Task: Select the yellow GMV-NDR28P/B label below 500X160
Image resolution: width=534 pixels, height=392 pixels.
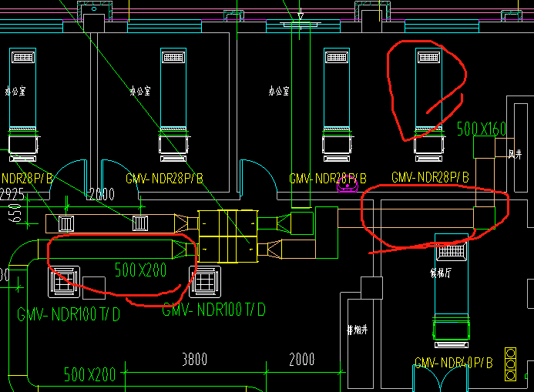Action: tap(430, 177)
